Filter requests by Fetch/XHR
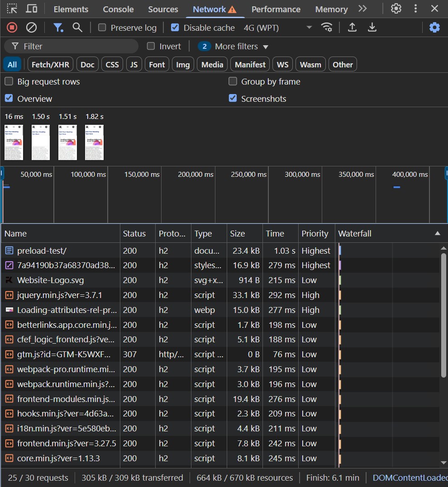 pyautogui.click(x=50, y=65)
